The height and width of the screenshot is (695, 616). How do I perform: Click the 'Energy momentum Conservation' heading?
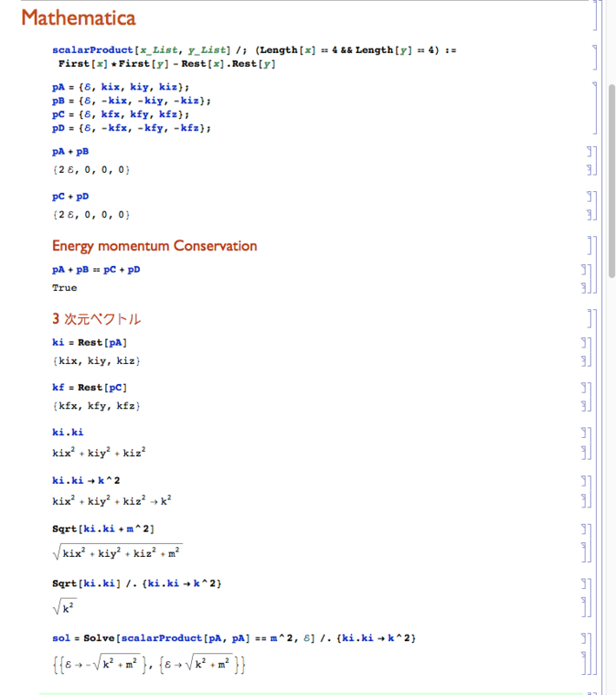point(155,246)
